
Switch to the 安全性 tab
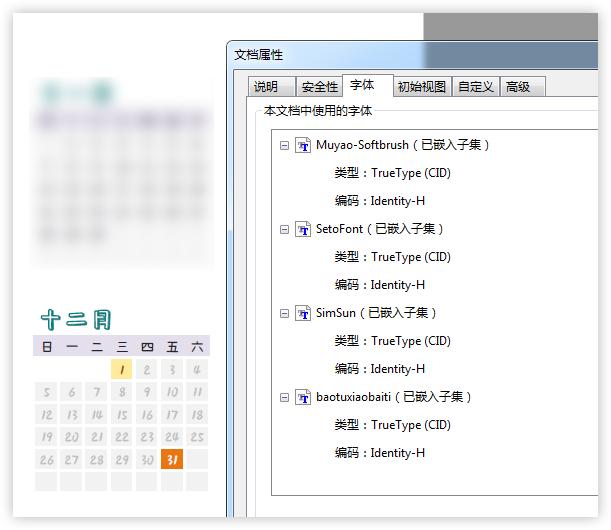coord(319,87)
